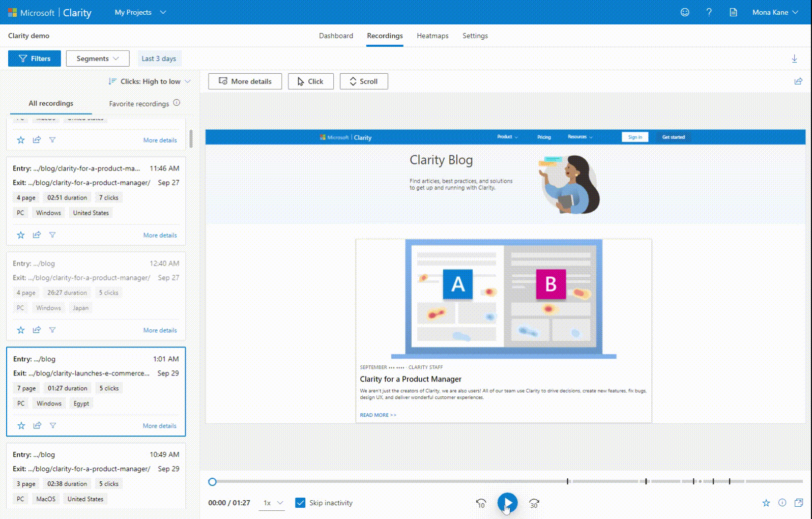Select the 10:49 AM MacOS recording card

point(96,476)
